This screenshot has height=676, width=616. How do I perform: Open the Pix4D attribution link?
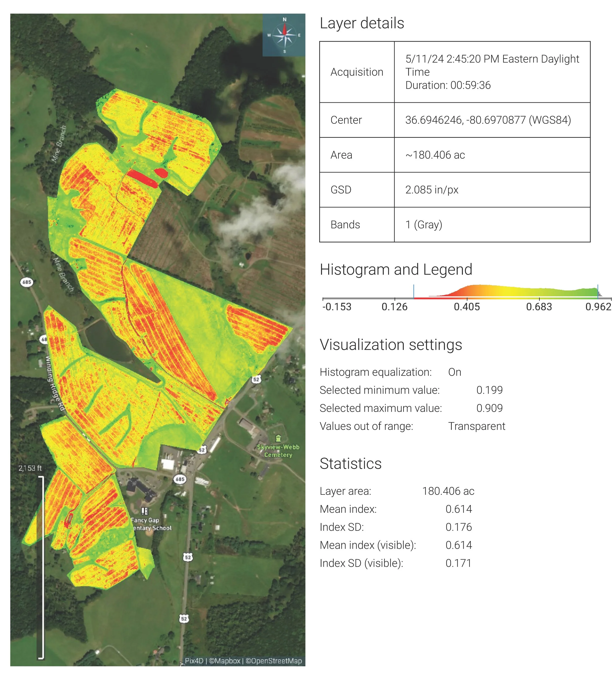tap(194, 660)
